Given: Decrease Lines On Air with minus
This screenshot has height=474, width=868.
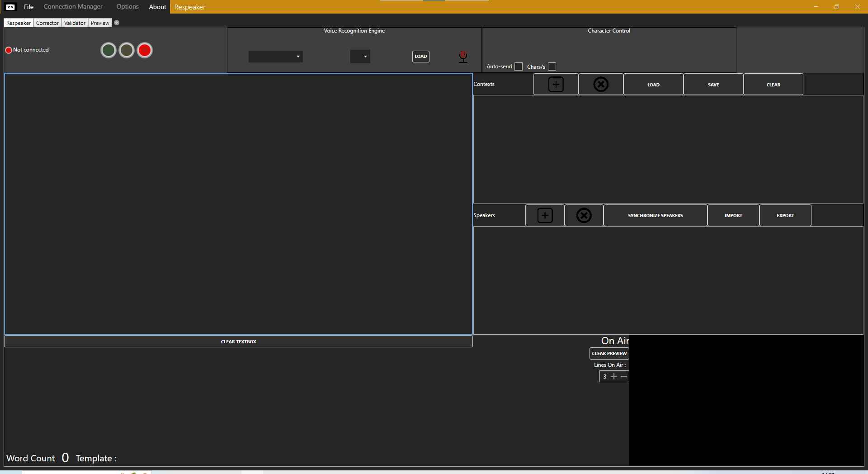Looking at the screenshot, I should tap(624, 376).
